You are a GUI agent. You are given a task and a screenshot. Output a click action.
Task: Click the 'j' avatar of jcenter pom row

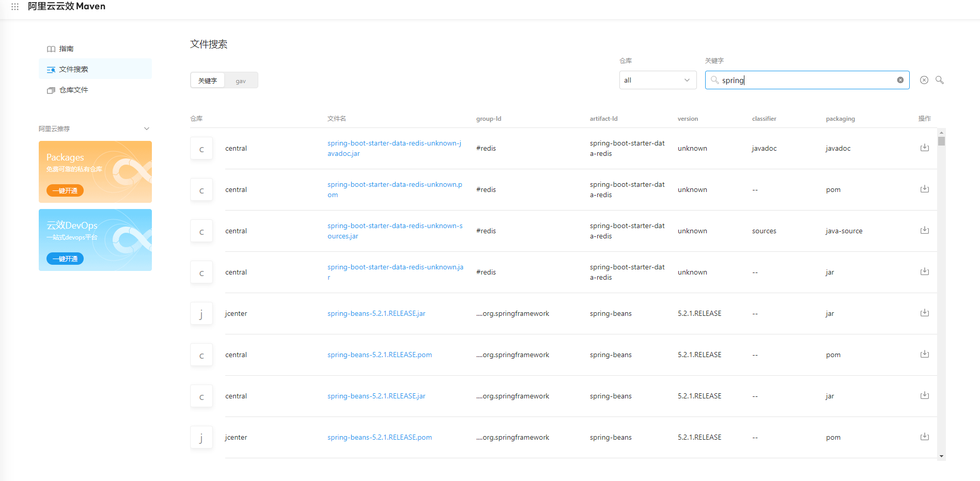201,438
